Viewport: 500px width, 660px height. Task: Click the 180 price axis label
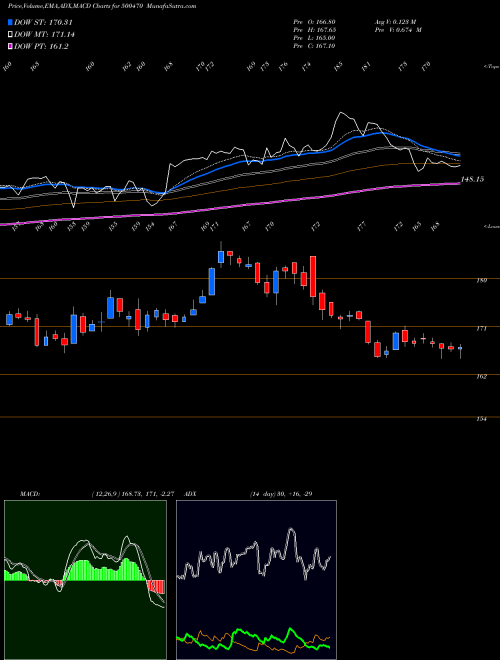point(481,280)
